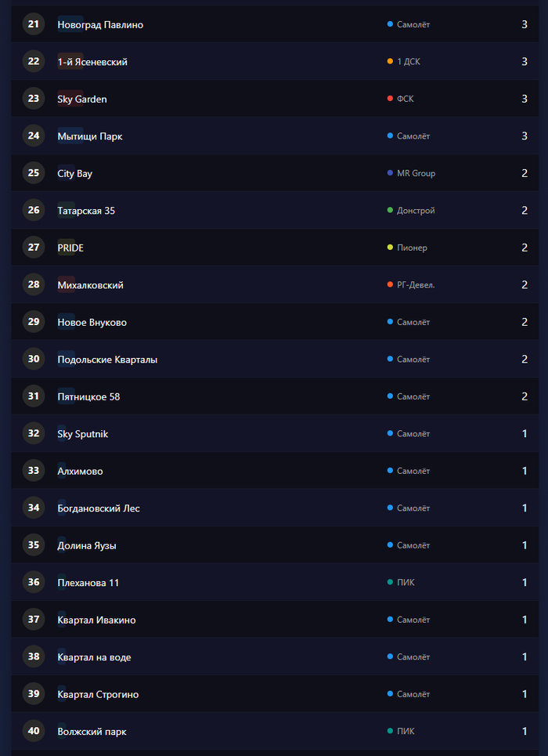The height and width of the screenshot is (756, 548).
Task: Click rank badge number 21
Action: point(34,24)
